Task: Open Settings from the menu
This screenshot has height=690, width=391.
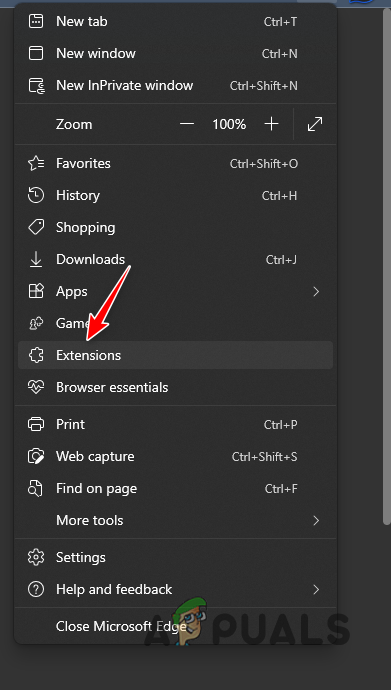Action: [175, 558]
